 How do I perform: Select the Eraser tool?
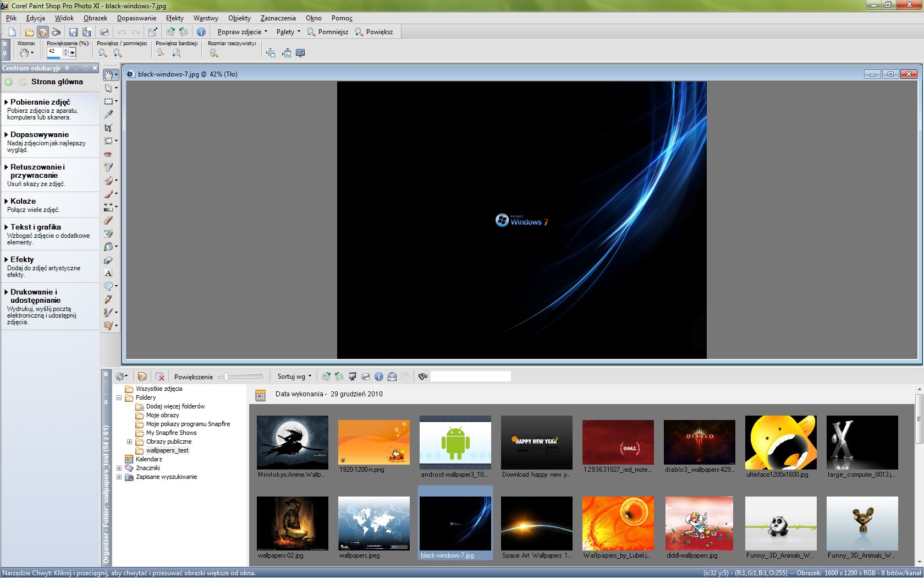click(109, 220)
